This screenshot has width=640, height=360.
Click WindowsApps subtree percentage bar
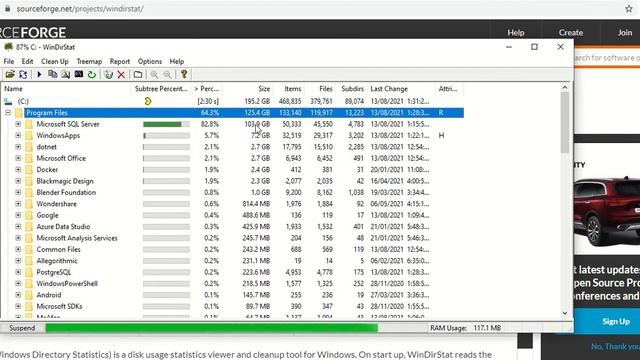click(x=166, y=136)
